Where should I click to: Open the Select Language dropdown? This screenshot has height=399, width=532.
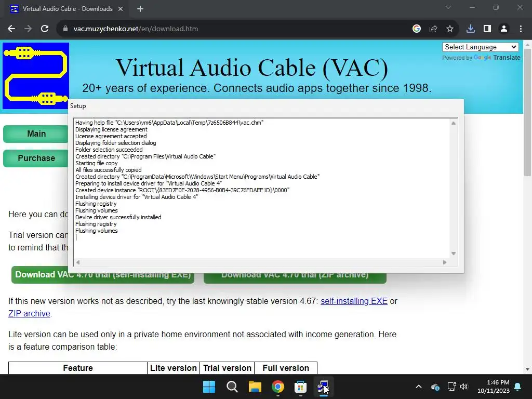click(481, 47)
